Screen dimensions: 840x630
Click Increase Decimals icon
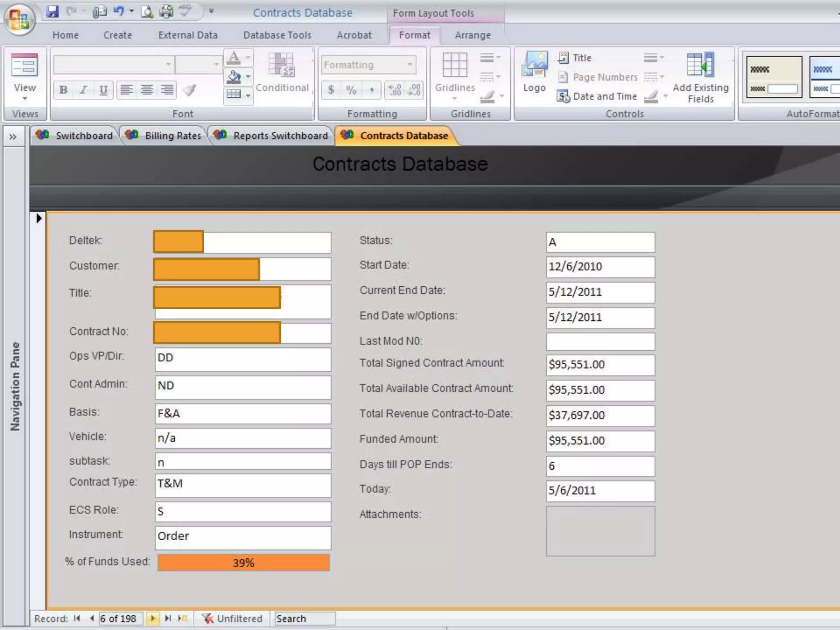tap(395, 90)
